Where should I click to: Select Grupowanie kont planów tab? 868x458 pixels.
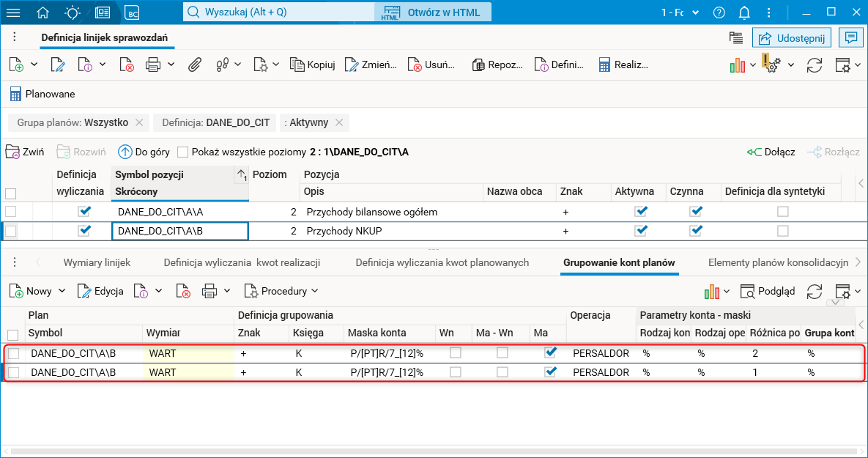coord(619,262)
